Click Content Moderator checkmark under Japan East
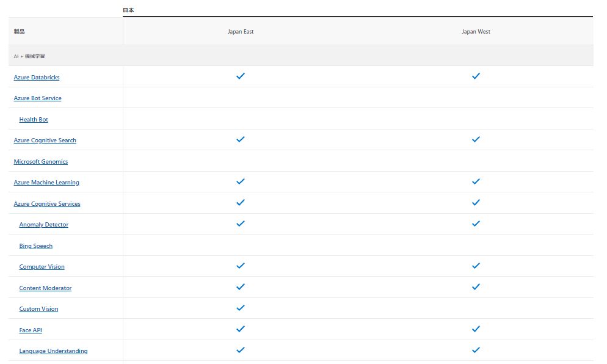 (241, 286)
